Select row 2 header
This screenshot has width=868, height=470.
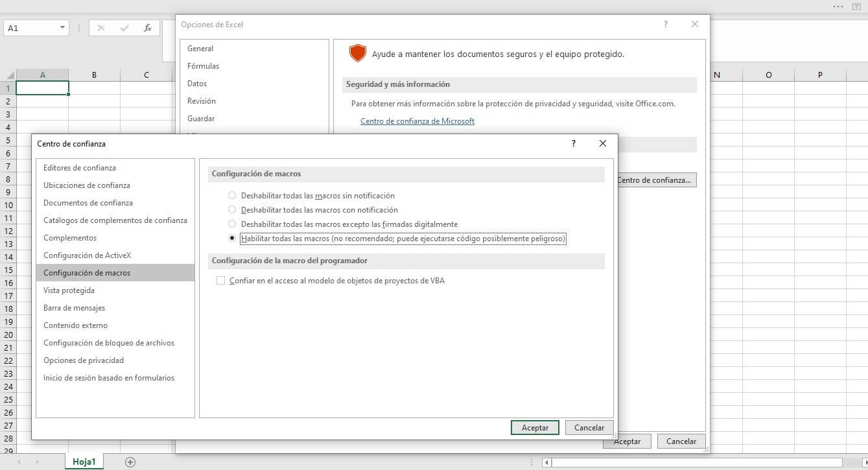(x=8, y=101)
